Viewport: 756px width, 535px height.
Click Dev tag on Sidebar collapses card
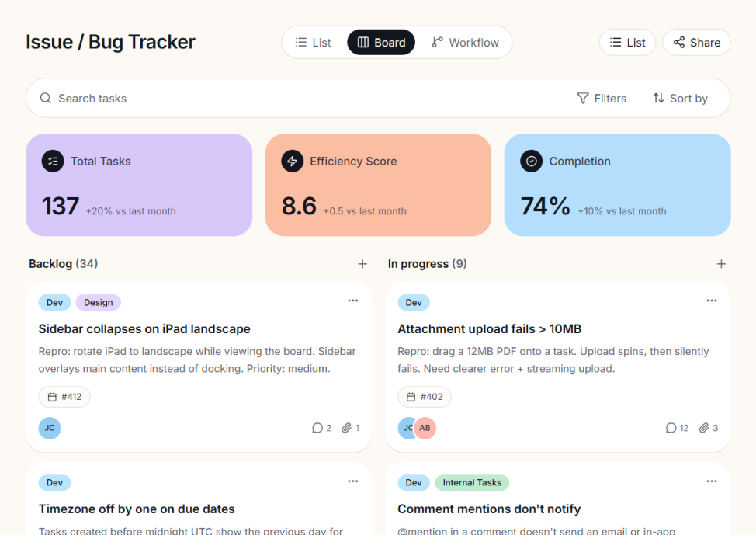point(54,303)
